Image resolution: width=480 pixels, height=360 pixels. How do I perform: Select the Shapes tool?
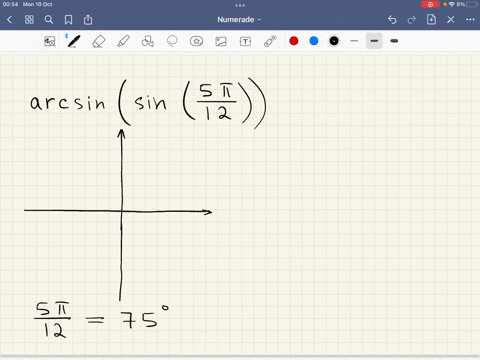147,41
